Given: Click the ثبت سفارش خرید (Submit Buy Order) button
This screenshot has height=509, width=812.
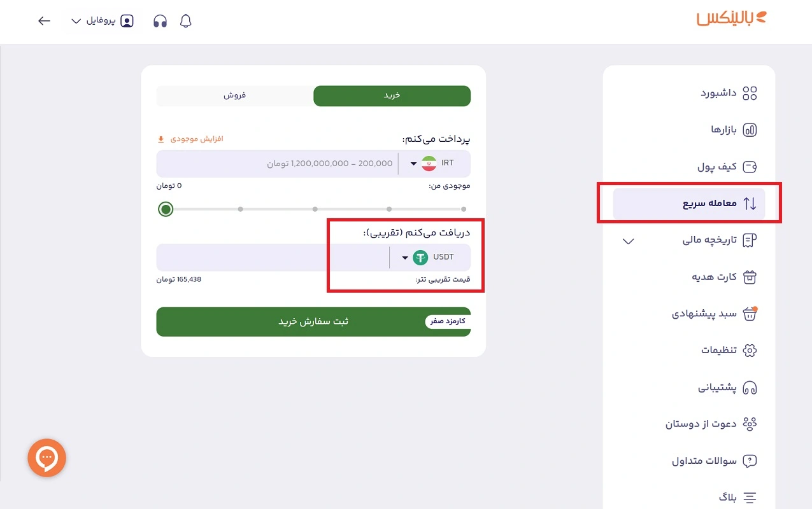Looking at the screenshot, I should (x=313, y=321).
